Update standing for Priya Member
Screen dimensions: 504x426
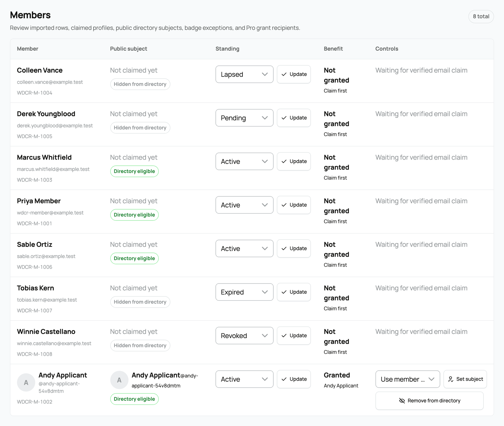(294, 205)
